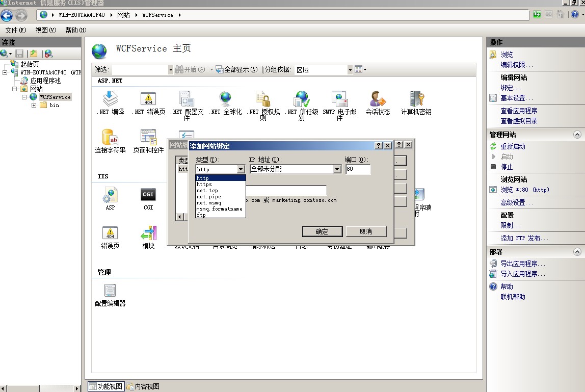Open the 帮助 menu
The height and width of the screenshot is (392, 585).
[x=75, y=30]
